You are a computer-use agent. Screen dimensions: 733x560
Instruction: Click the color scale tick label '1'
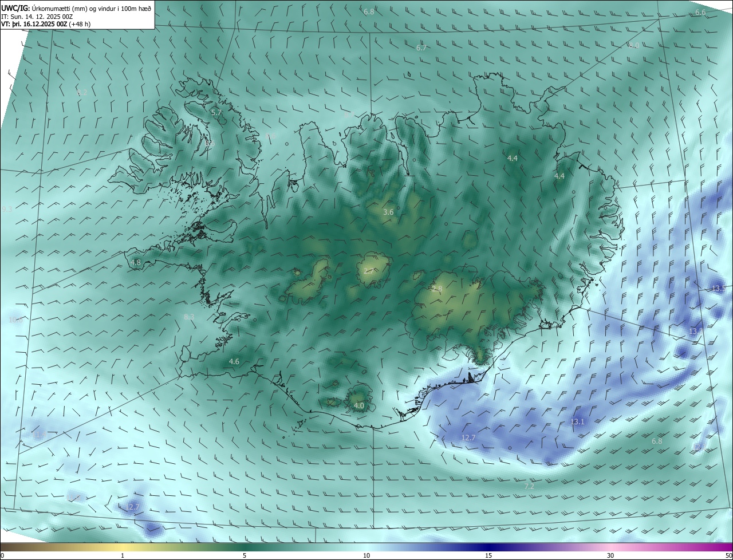tap(123, 555)
